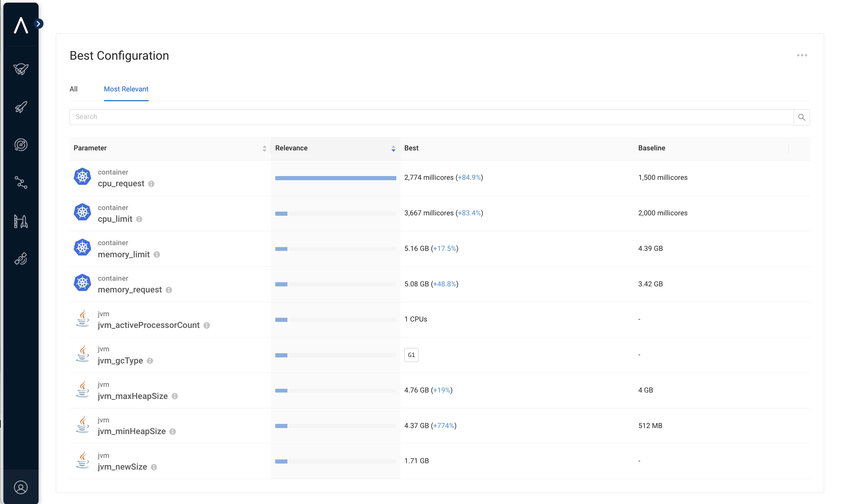Open the three-dot options menu
Image resolution: width=841 pixels, height=504 pixels.
(x=802, y=55)
